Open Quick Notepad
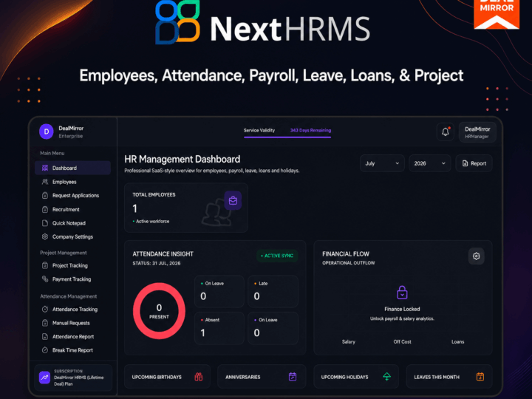This screenshot has height=399, width=532. (x=72, y=223)
